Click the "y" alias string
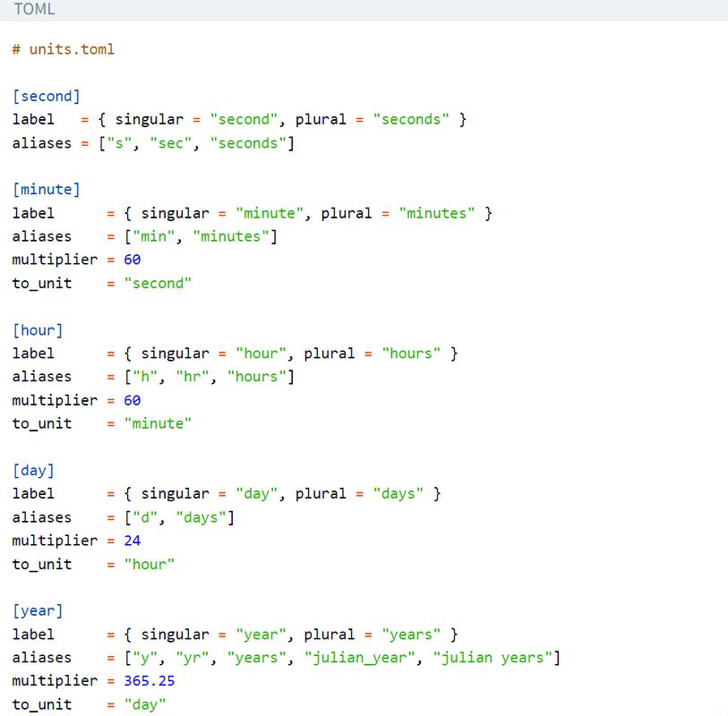Image resolution: width=728 pixels, height=716 pixels. (145, 658)
